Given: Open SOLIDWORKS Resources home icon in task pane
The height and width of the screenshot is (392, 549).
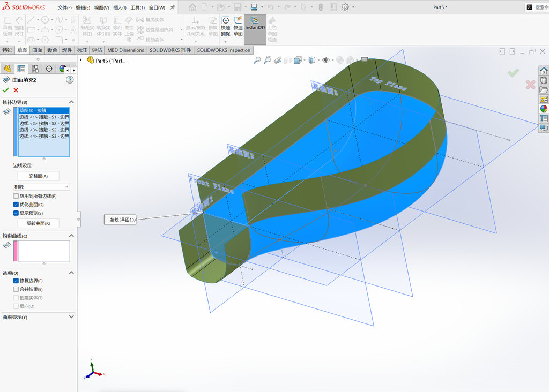Looking at the screenshot, I should click(544, 71).
